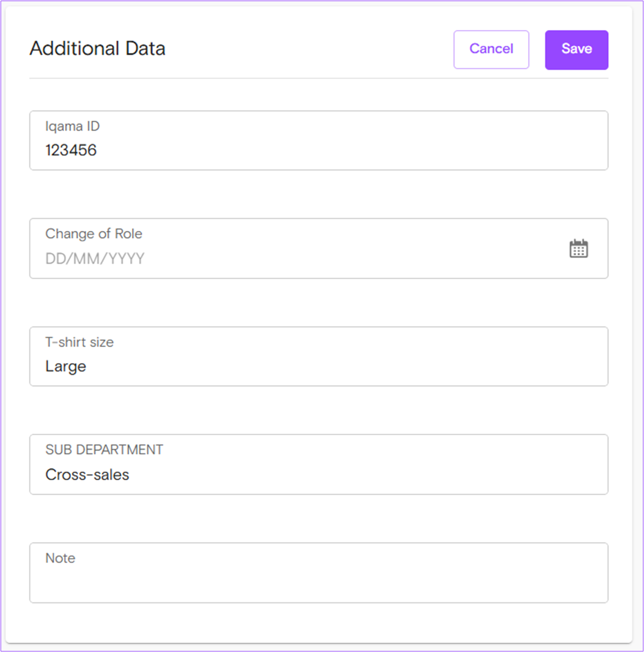Focus the Change of Role date field
644x652 pixels.
[x=319, y=248]
